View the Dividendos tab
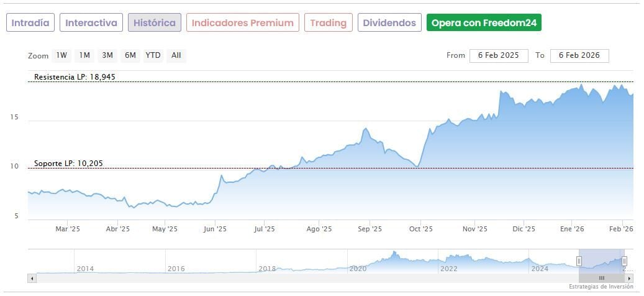This screenshot has height=296, width=644. pos(389,23)
